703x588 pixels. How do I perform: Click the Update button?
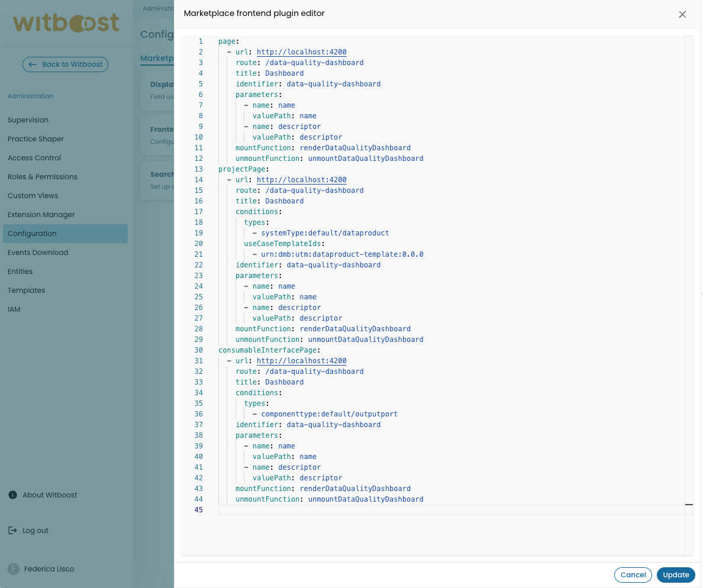pyautogui.click(x=676, y=574)
